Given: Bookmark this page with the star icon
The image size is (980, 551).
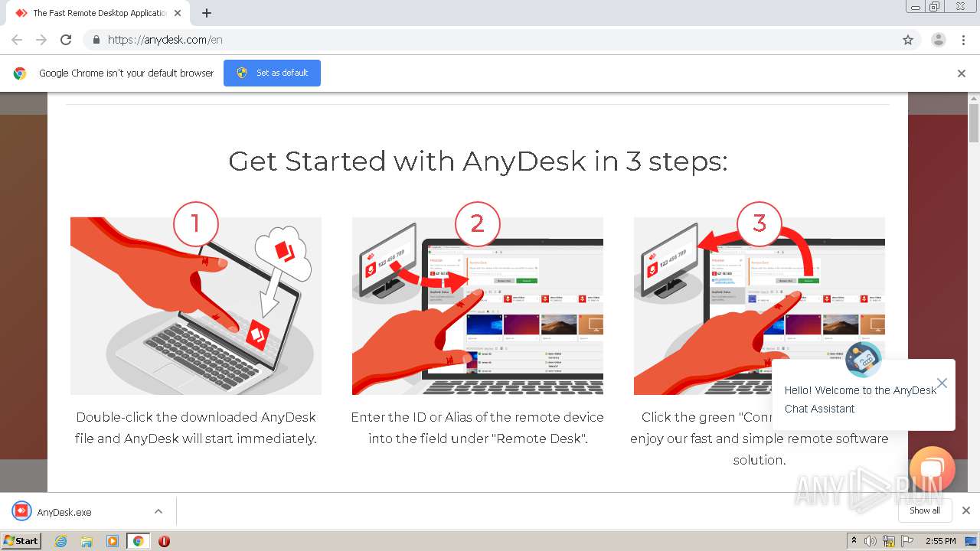Looking at the screenshot, I should point(908,40).
